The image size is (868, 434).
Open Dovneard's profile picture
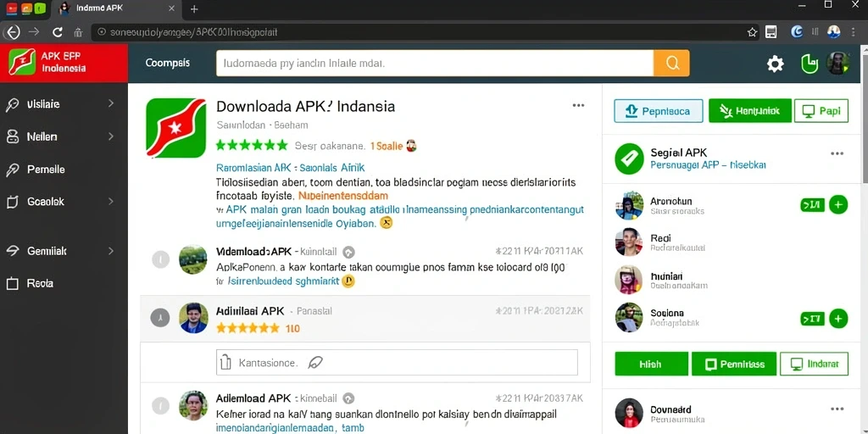pyautogui.click(x=629, y=413)
